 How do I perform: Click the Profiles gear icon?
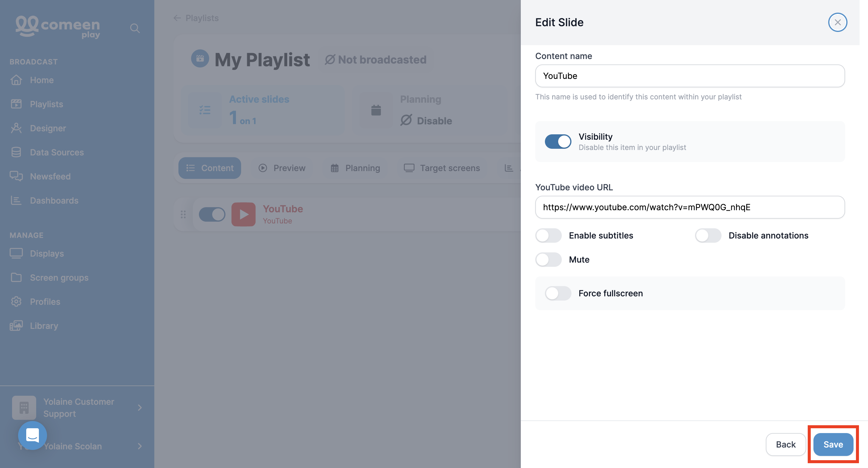pyautogui.click(x=16, y=301)
